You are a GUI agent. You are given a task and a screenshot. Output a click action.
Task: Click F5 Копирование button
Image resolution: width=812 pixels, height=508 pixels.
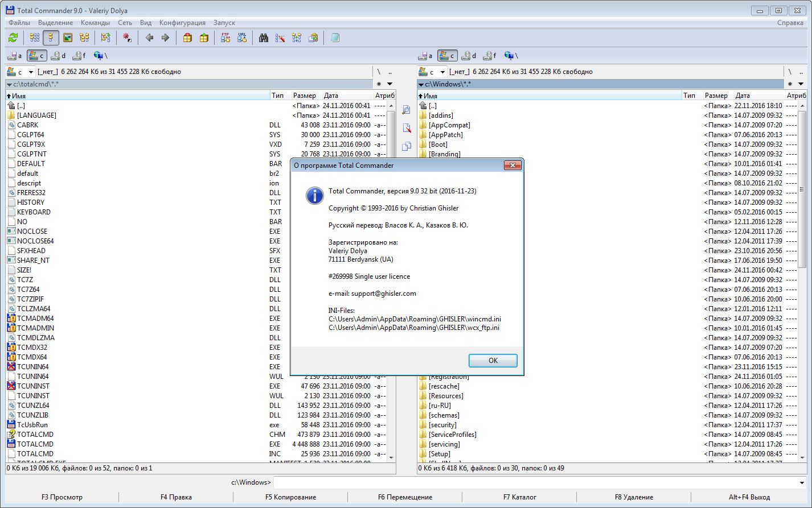(290, 497)
